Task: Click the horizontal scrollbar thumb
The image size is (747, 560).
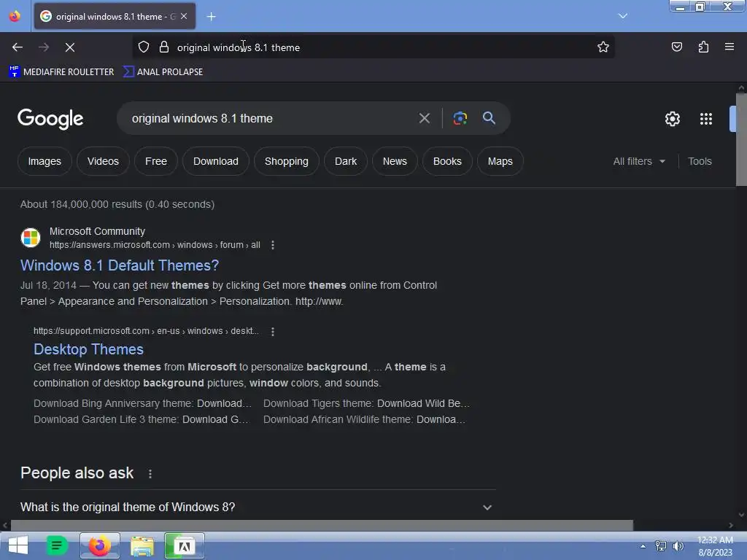Action: [322, 525]
